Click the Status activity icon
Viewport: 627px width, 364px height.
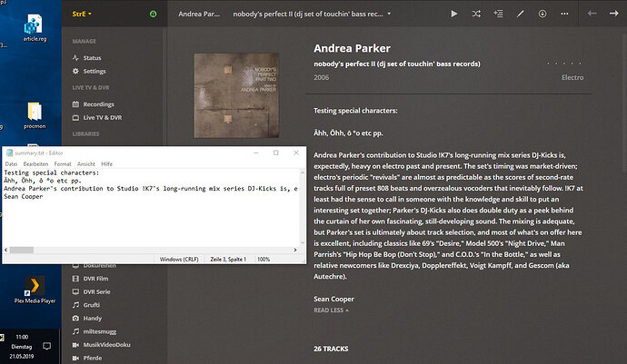click(75, 58)
